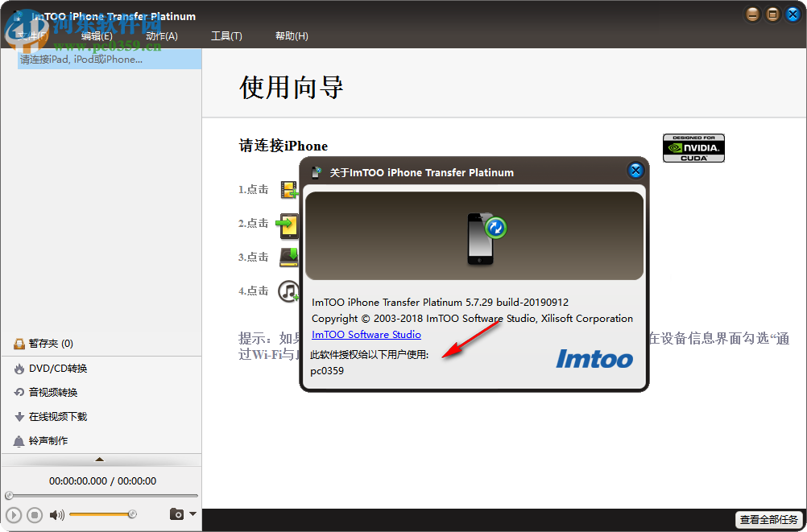Open 铃声制作 with the bell icon
Image resolution: width=807 pixels, height=532 pixels.
(19, 440)
